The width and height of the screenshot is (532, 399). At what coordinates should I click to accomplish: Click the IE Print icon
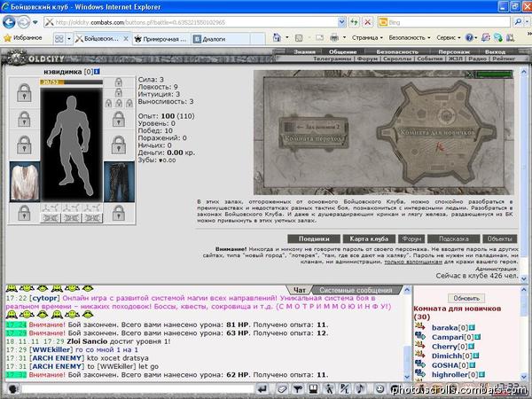pos(334,37)
